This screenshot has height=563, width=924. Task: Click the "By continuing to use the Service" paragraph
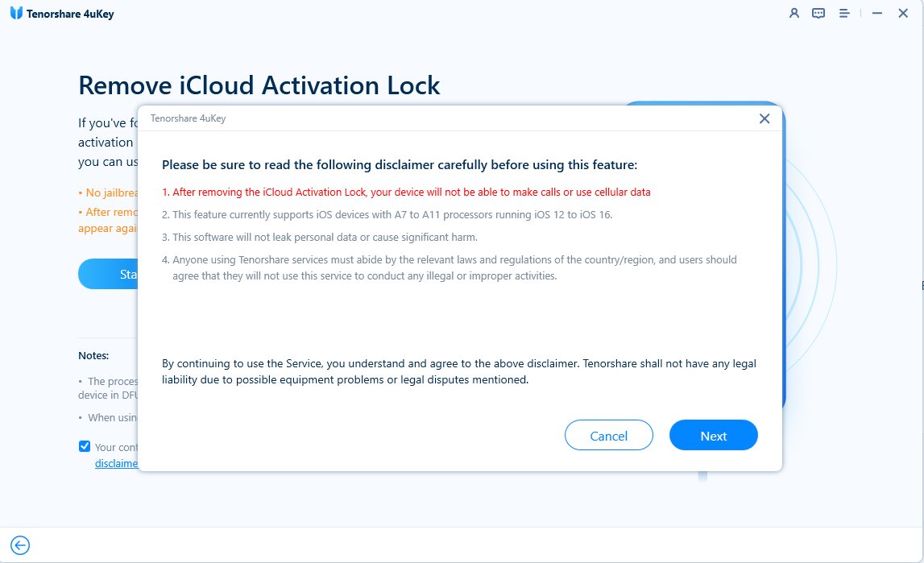pyautogui.click(x=458, y=371)
